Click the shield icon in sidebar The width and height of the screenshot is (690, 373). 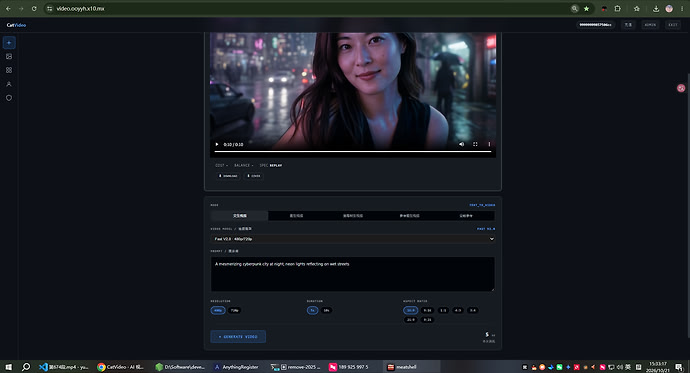9,98
